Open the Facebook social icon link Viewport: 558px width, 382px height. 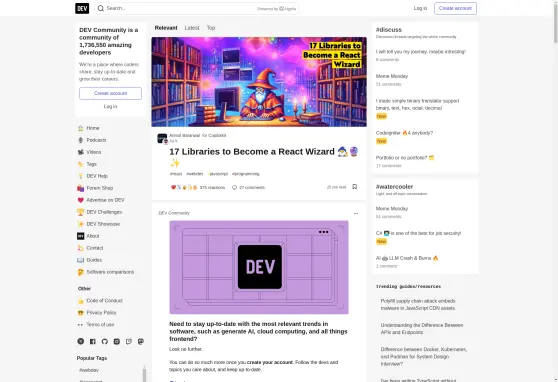(93, 341)
